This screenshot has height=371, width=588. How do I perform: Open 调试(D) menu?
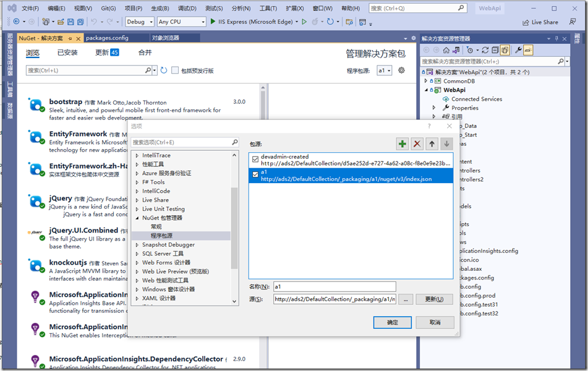click(187, 8)
